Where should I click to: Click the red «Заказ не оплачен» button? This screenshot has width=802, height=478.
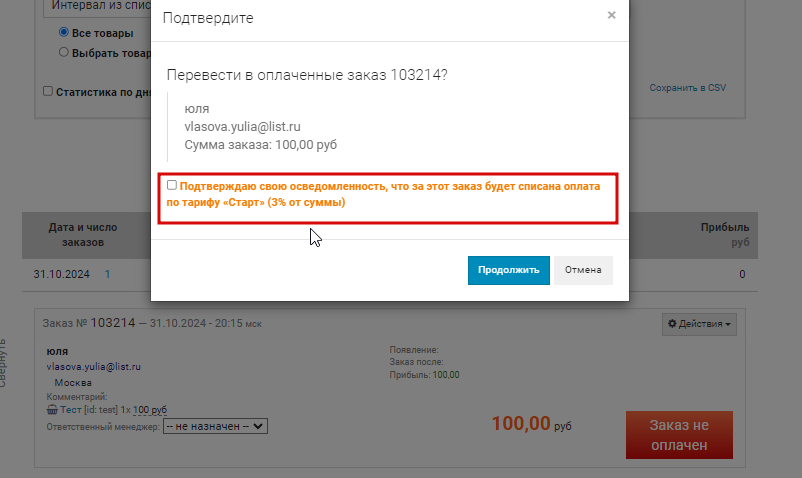click(x=679, y=435)
